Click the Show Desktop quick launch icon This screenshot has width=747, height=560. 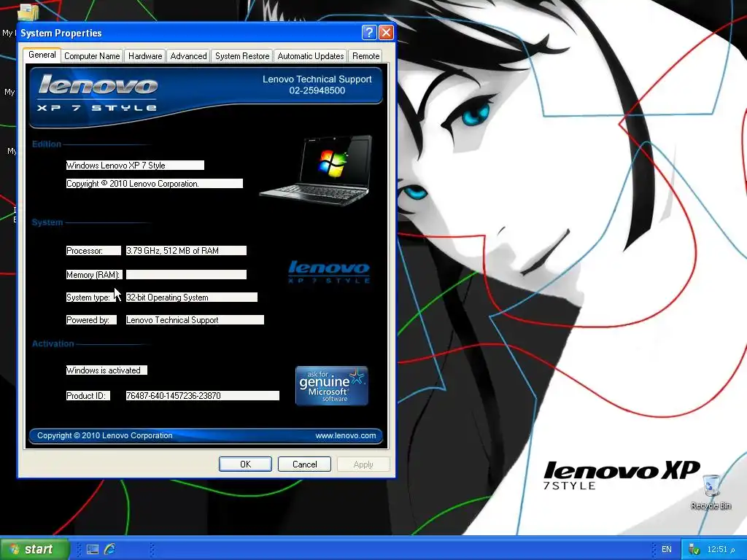(x=93, y=549)
